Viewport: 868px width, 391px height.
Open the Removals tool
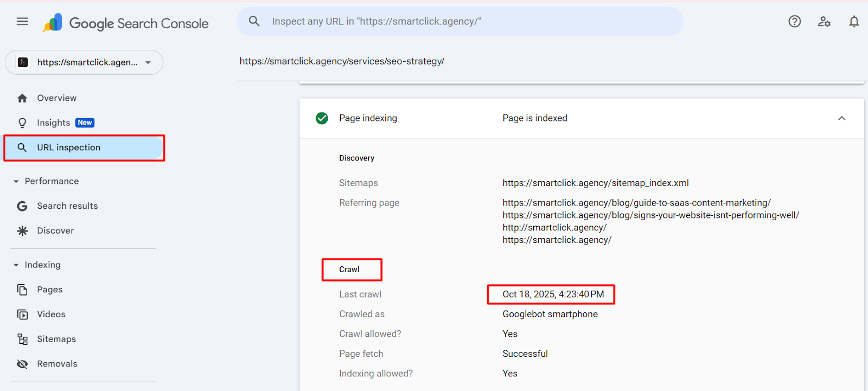point(57,364)
